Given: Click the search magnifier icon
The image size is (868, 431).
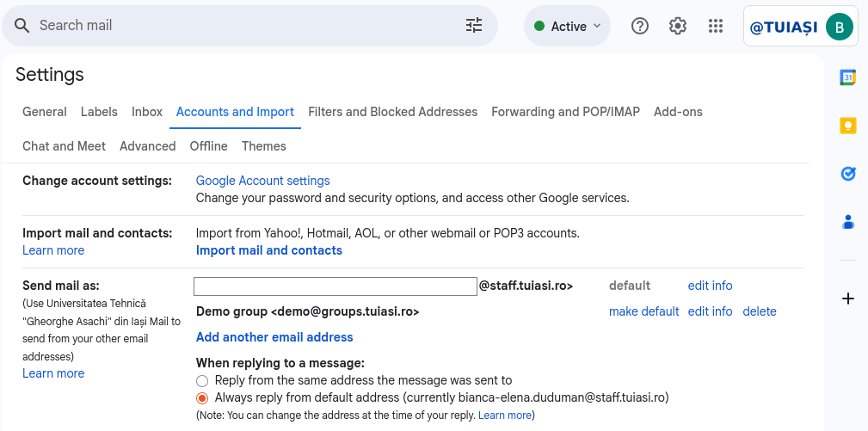Looking at the screenshot, I should (22, 26).
